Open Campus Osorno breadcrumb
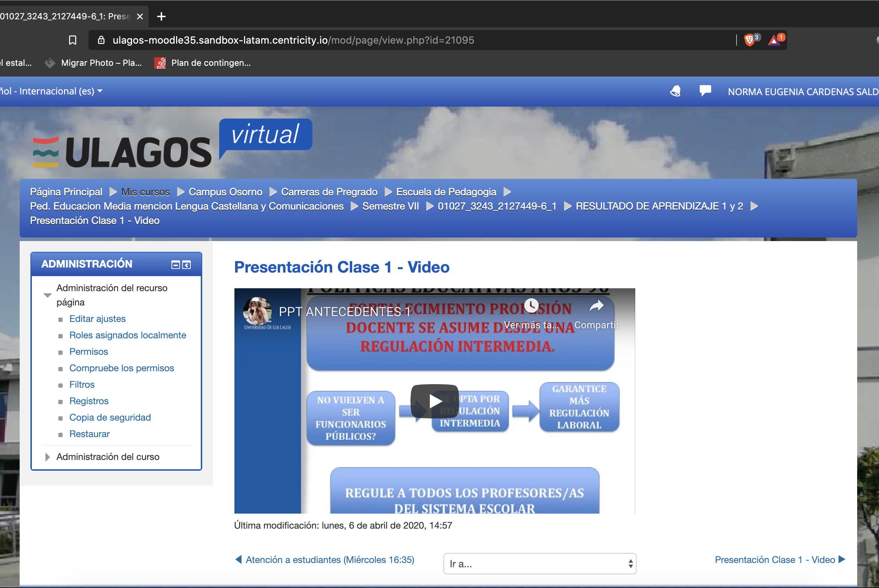This screenshot has width=879, height=588. pos(225,192)
